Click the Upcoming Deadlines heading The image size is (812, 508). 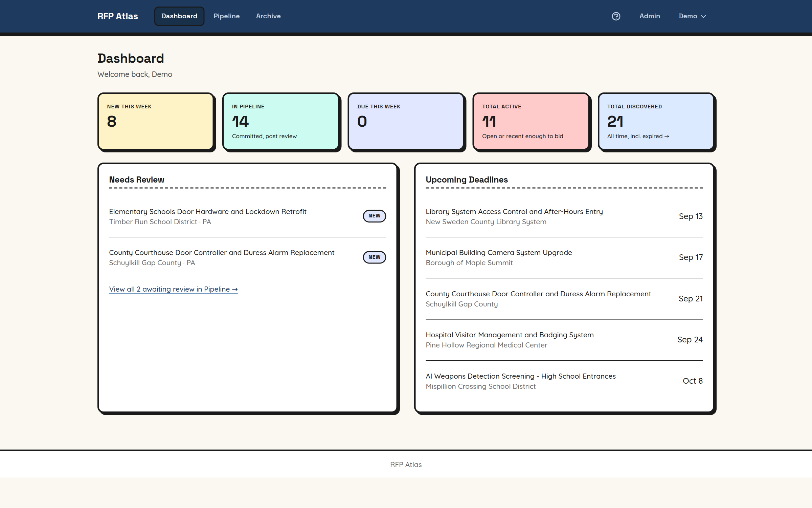coord(467,180)
